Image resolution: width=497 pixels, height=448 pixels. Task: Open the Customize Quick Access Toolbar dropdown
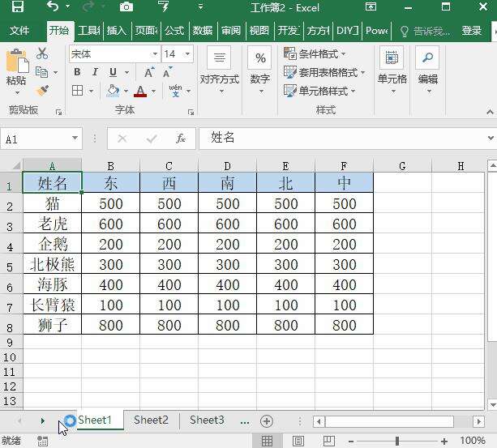[200, 6]
